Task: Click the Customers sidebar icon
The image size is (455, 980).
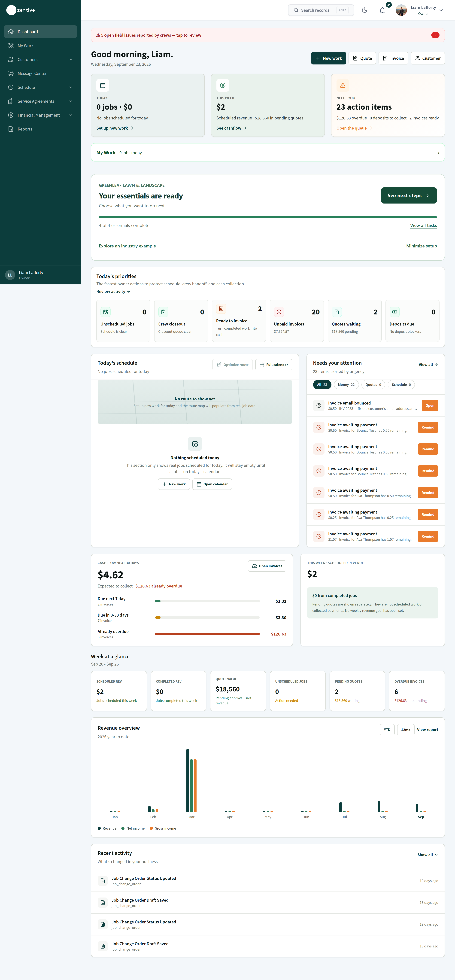Action: [11, 59]
